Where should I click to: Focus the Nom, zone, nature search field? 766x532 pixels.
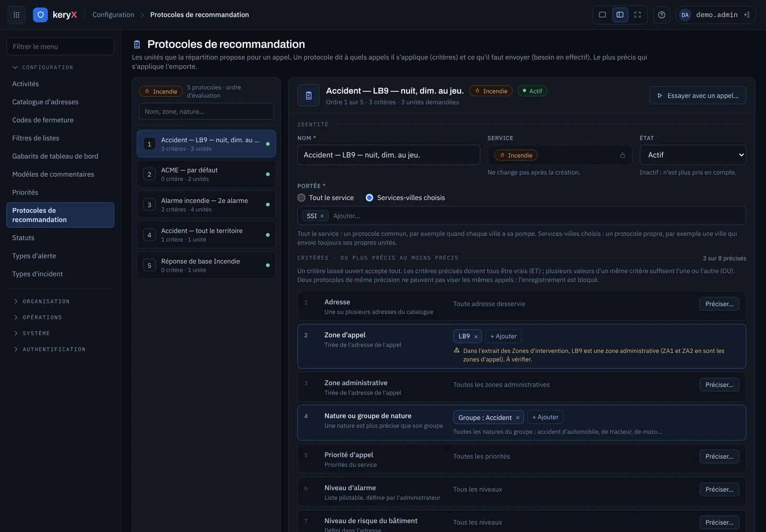click(x=206, y=112)
